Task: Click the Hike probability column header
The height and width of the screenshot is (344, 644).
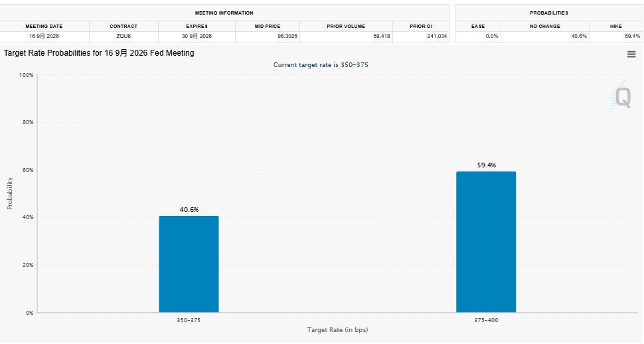Action: [615, 27]
